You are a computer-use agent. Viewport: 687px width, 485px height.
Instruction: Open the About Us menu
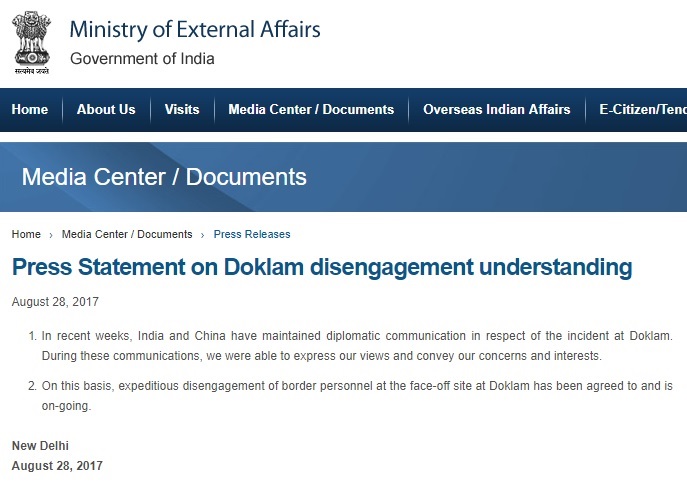(x=106, y=110)
